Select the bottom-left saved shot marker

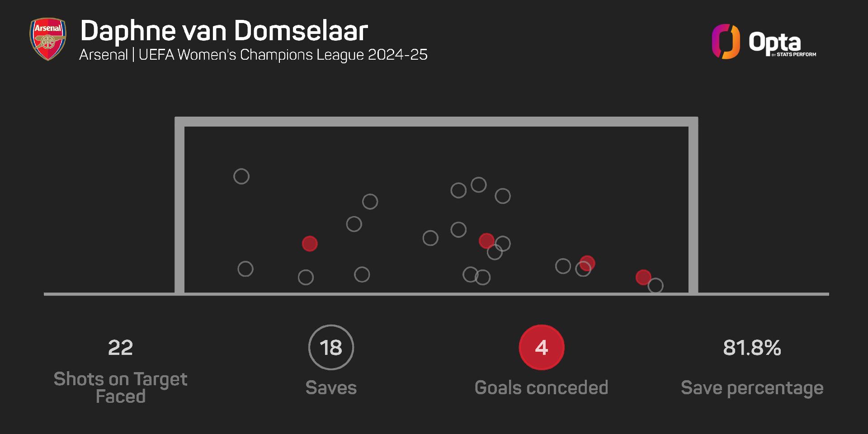coord(245,269)
